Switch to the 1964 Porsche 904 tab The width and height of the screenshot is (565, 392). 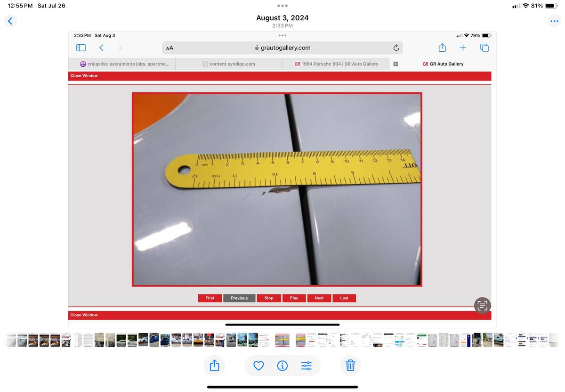coord(336,64)
